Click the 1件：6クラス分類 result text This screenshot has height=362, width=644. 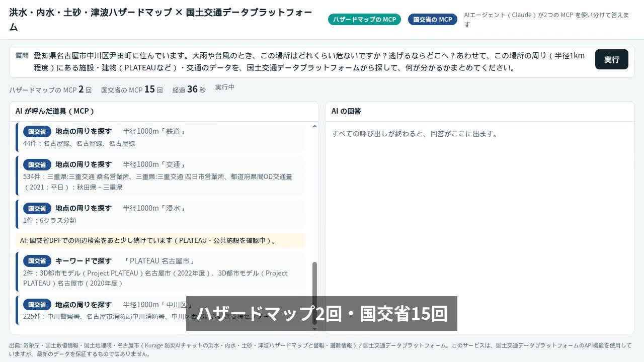[x=50, y=220]
